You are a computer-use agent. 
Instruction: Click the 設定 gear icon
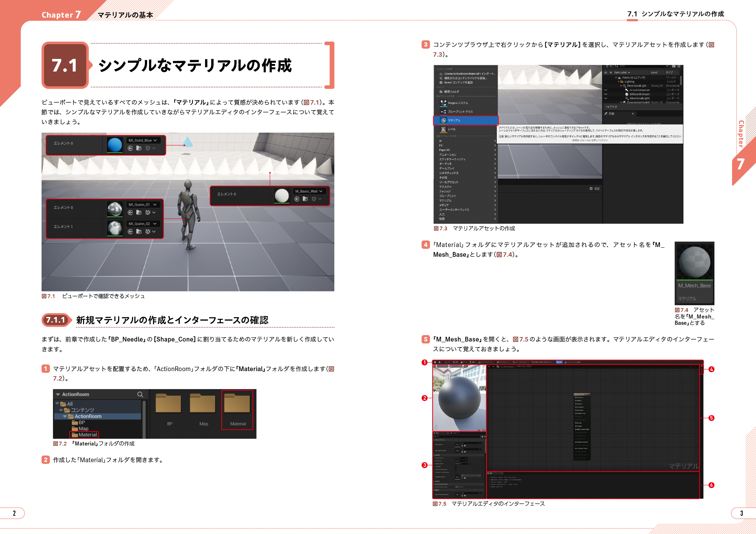pyautogui.click(x=591, y=189)
